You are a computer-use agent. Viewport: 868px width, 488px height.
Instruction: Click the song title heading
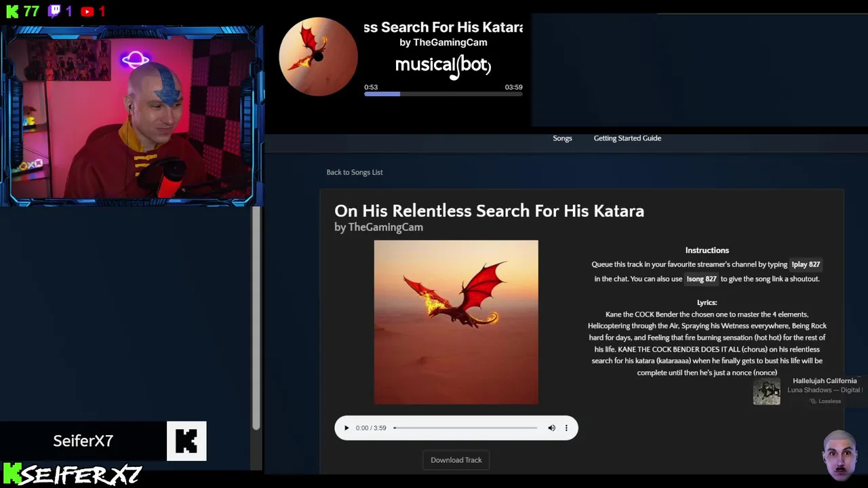coord(489,211)
